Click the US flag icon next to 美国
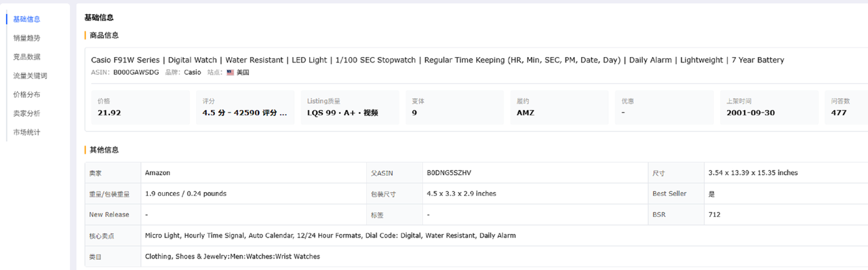 coord(230,72)
